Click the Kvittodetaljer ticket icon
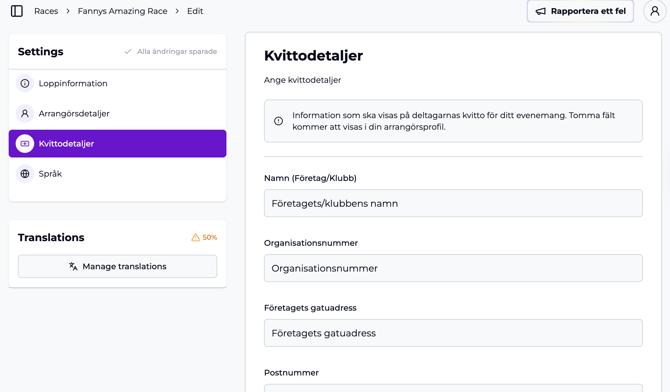 click(x=25, y=144)
